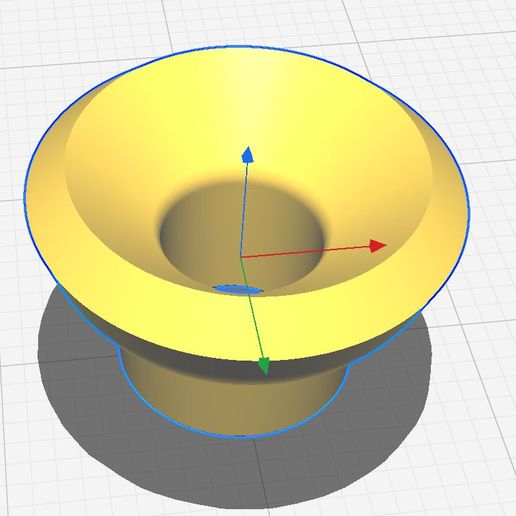Click the blue Z-axis arrowhead
516x516 pixels.
[x=247, y=155]
